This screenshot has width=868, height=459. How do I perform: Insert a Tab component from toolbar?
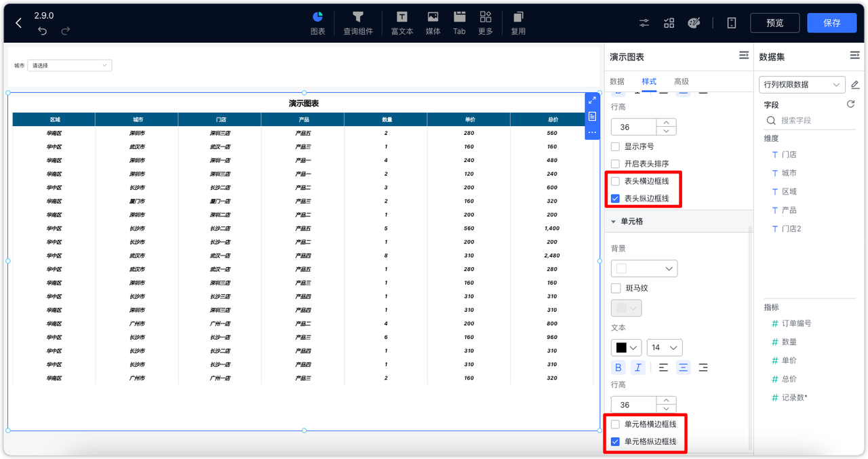tap(459, 22)
